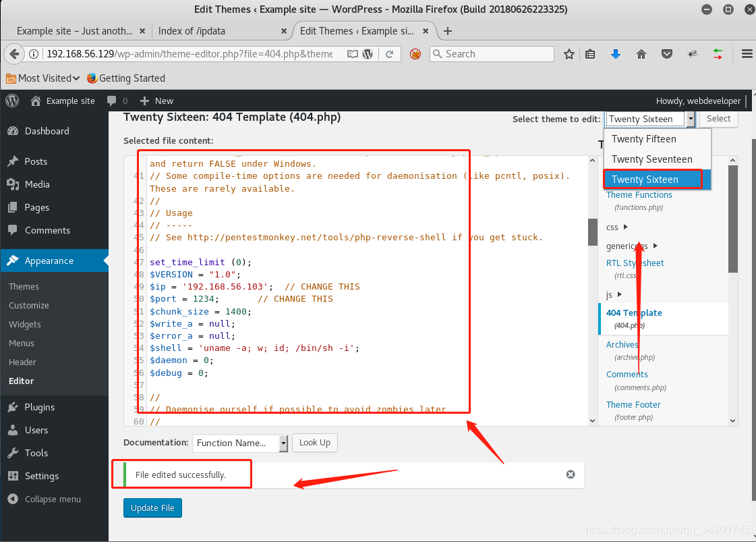This screenshot has width=756, height=542.
Task: Click the red-green arrows extension icon
Action: (718, 54)
